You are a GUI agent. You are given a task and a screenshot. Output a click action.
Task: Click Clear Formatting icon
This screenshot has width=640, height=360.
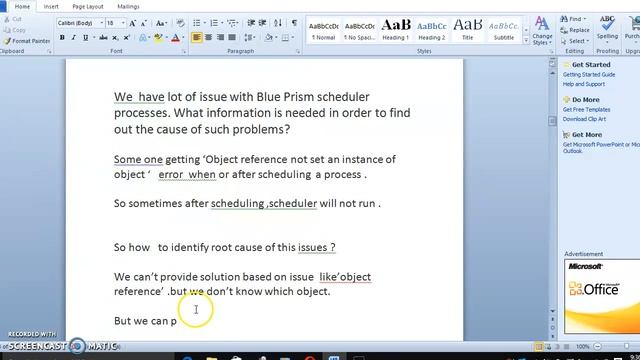pos(180,23)
